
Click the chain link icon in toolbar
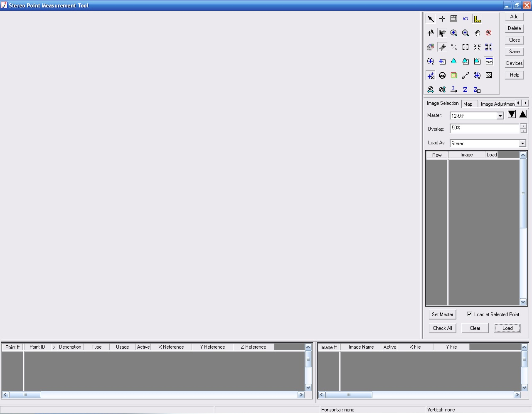click(465, 75)
